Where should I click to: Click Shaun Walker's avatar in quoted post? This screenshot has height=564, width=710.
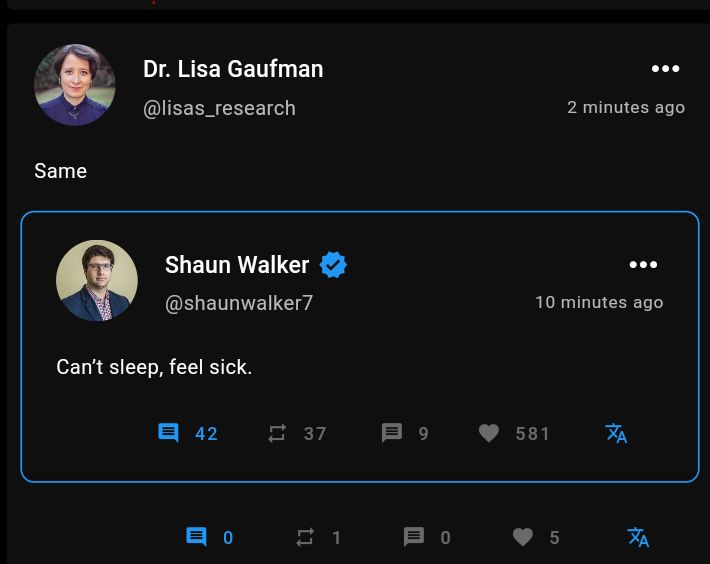pyautogui.click(x=97, y=281)
